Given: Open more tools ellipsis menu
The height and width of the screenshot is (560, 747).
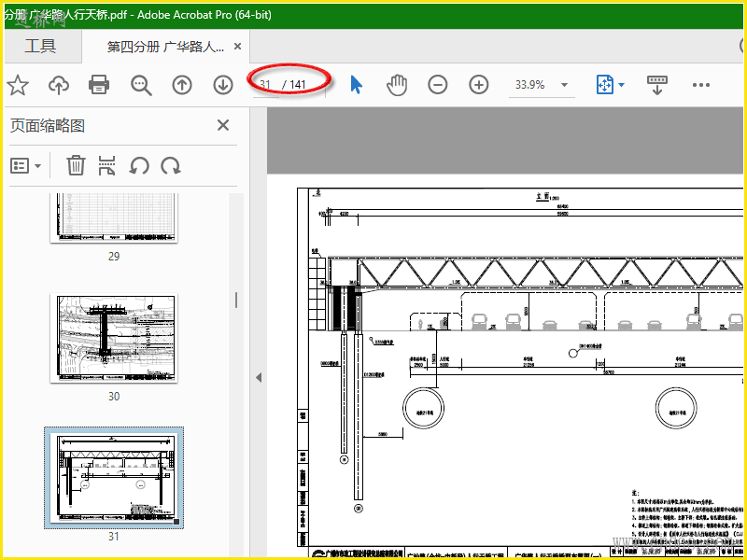Looking at the screenshot, I should (701, 85).
